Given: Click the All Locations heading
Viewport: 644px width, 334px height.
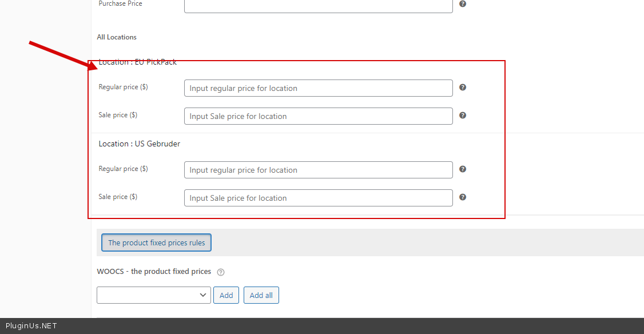Looking at the screenshot, I should point(117,37).
